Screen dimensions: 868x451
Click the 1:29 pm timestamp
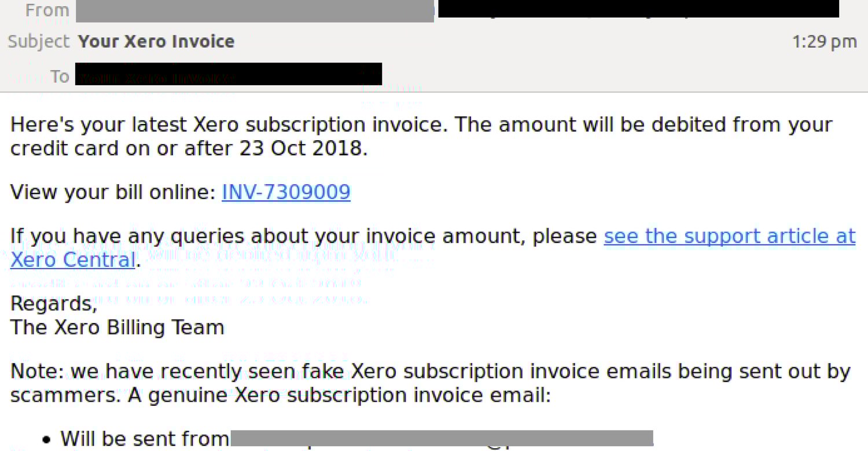click(x=824, y=41)
